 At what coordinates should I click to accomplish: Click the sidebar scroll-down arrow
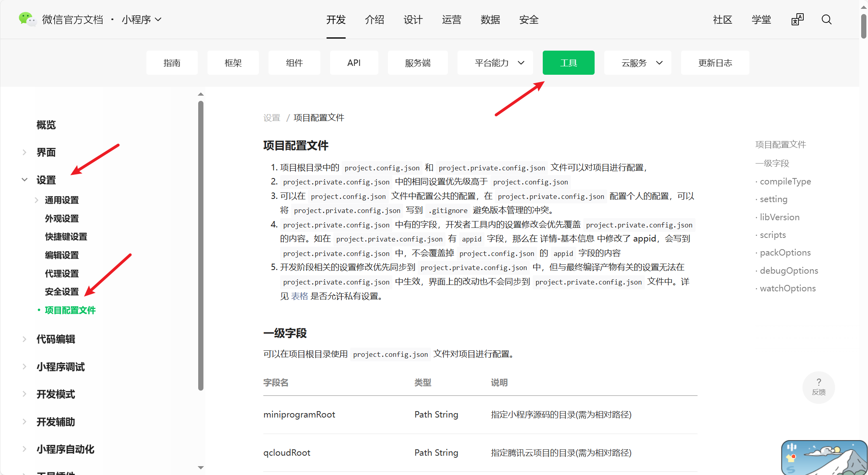201,467
